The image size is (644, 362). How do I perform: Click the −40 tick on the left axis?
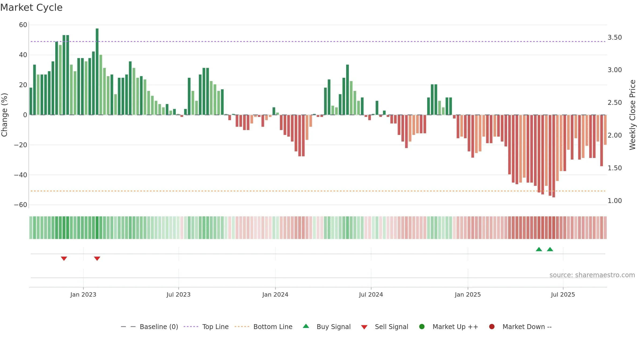21,175
